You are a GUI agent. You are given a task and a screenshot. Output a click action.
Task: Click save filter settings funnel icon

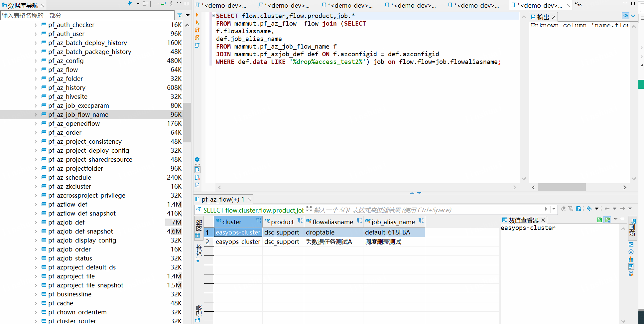pos(571,209)
